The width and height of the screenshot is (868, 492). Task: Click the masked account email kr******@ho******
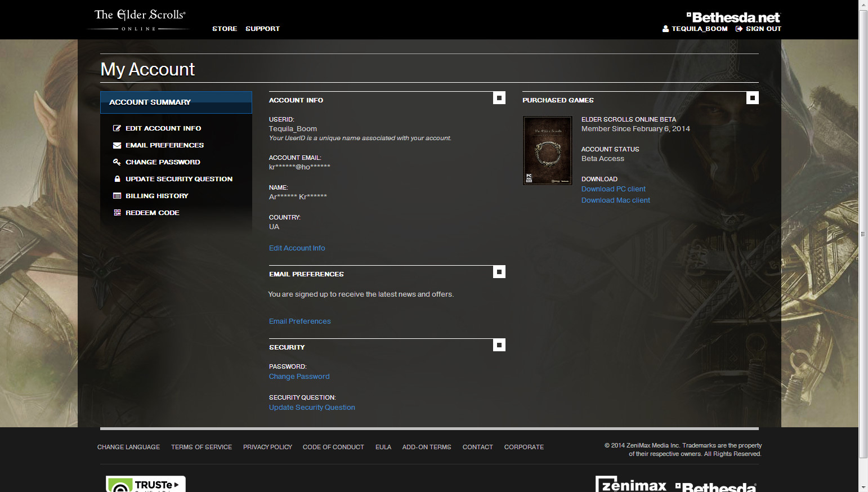pyautogui.click(x=299, y=167)
